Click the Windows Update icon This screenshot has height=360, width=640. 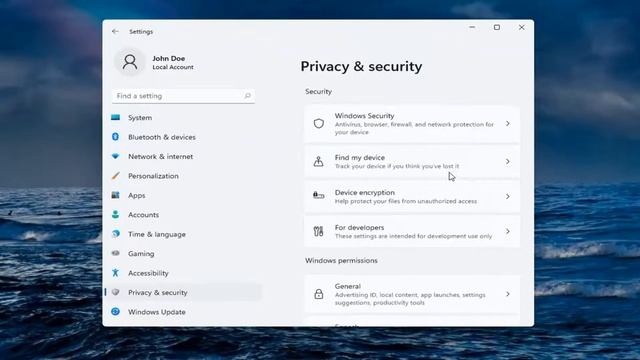pyautogui.click(x=116, y=311)
